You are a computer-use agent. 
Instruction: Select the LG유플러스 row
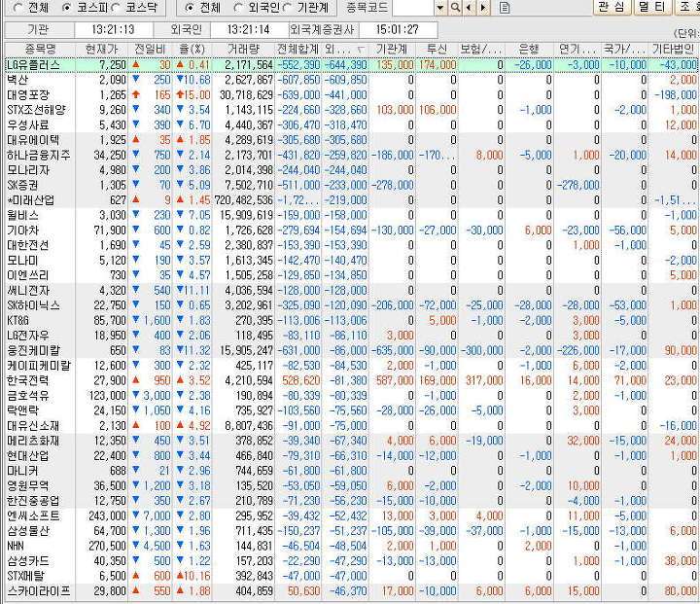(351, 65)
